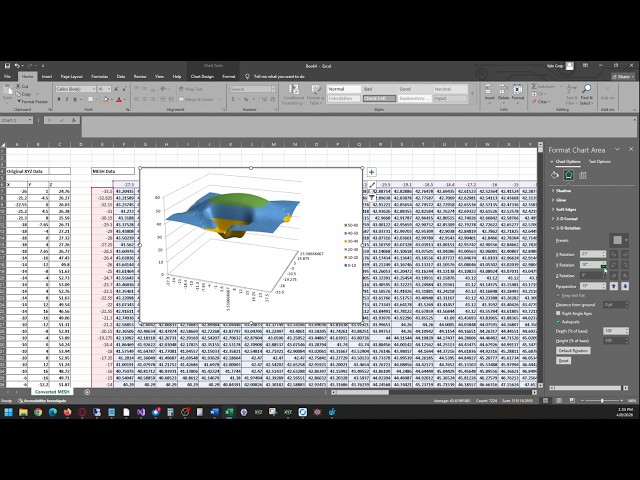Viewport: 640px width, 480px height.
Task: Open Conditional Formatting menu
Action: pyautogui.click(x=293, y=95)
